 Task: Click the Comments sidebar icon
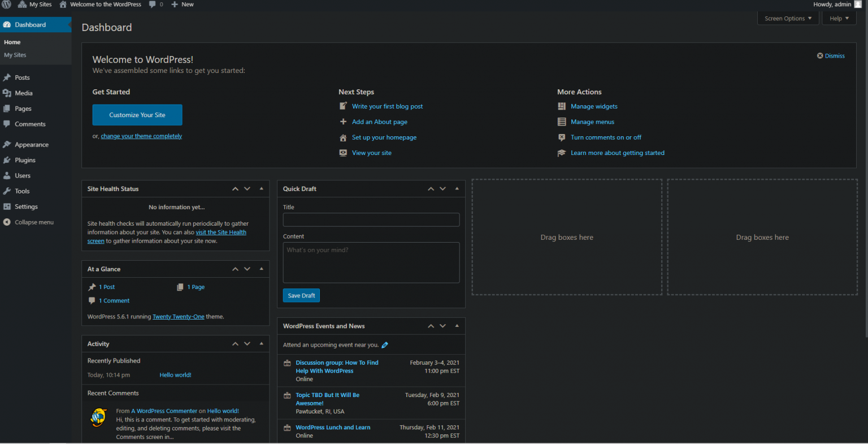pyautogui.click(x=7, y=124)
